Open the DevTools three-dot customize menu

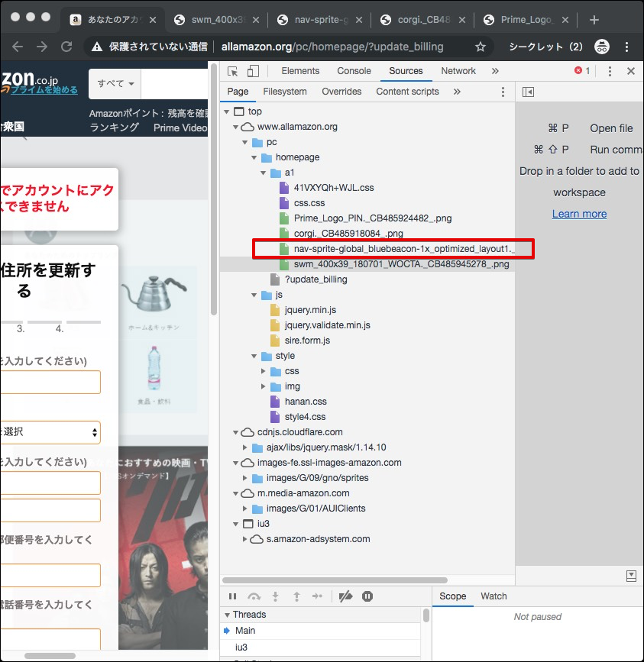[610, 71]
